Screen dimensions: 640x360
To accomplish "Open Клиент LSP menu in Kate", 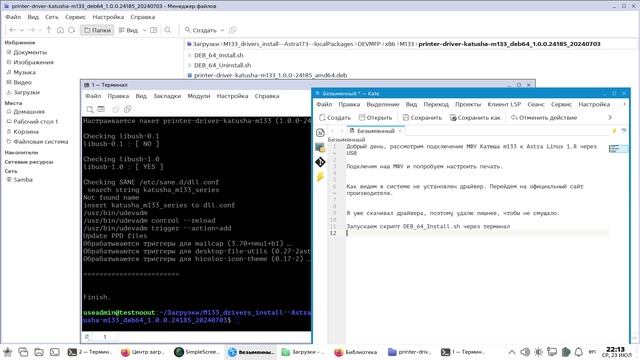I will point(504,104).
